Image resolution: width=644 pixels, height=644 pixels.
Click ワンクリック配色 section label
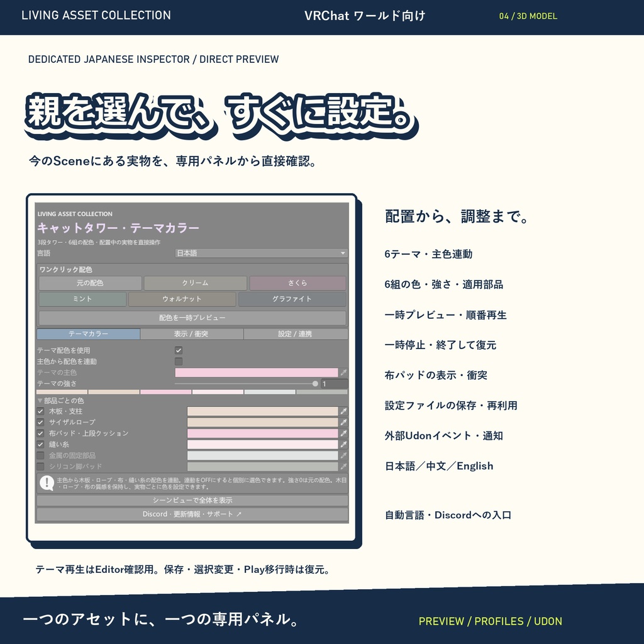[65, 269]
